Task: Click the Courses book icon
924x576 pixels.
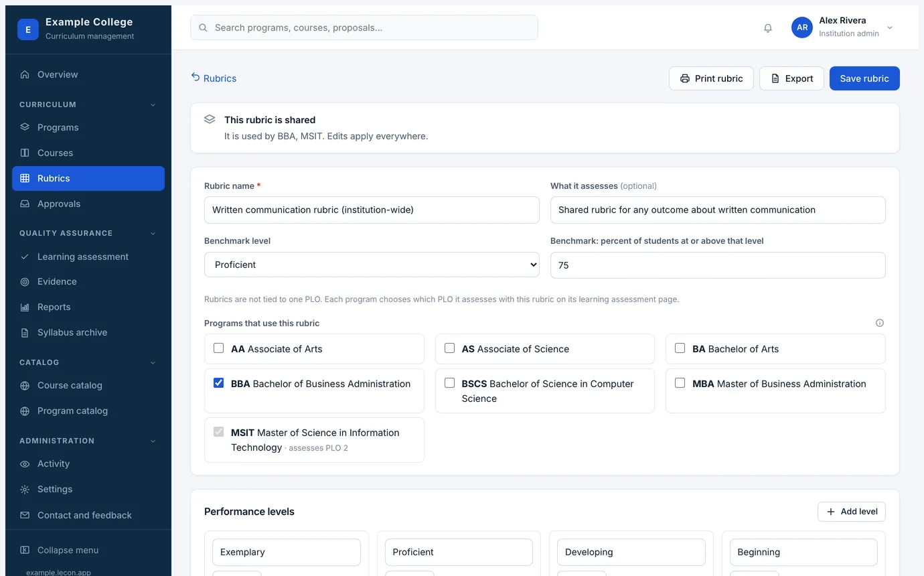Action: point(25,153)
